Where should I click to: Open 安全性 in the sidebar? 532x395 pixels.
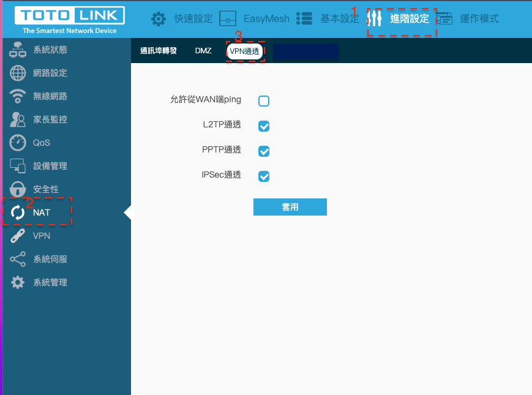point(46,189)
